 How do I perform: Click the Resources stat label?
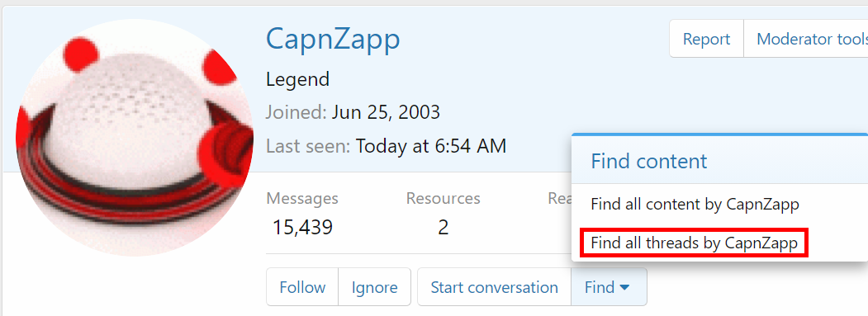coord(443,198)
